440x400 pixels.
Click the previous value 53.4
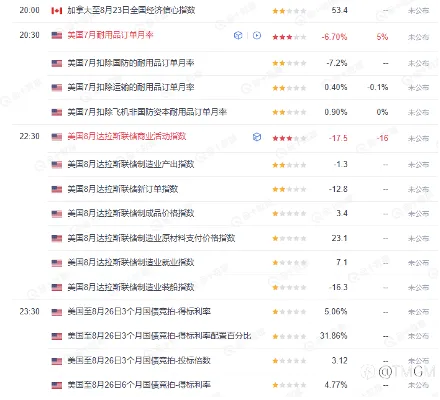point(340,10)
